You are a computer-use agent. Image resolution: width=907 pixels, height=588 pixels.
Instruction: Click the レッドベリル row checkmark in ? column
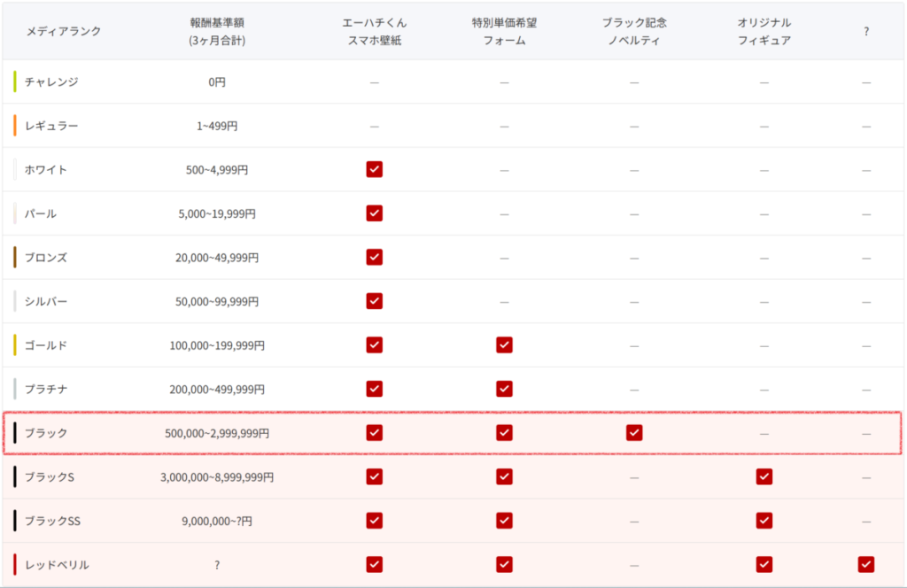(x=866, y=564)
